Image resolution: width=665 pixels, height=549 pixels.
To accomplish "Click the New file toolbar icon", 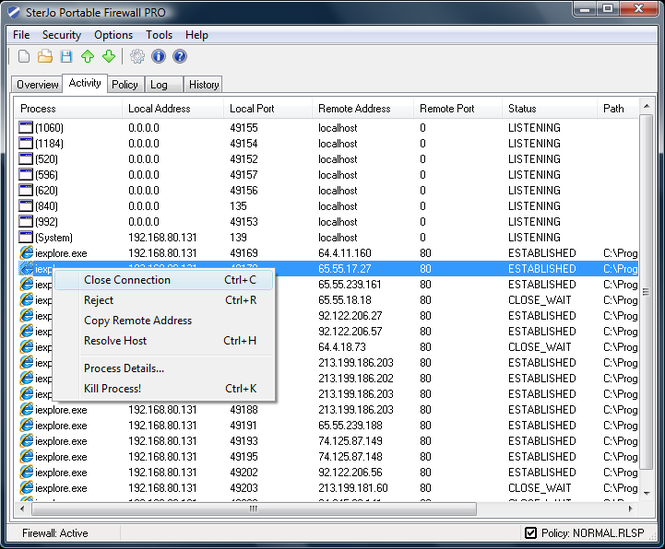I will click(x=24, y=56).
